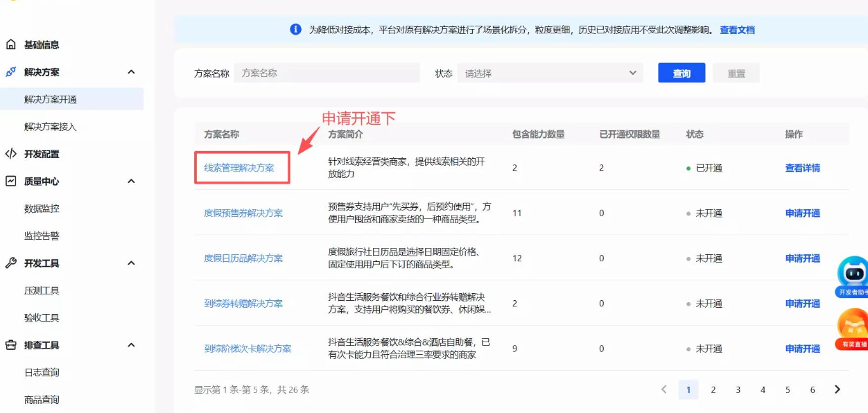Collapse the 开发工具 sidebar section
This screenshot has height=413, width=868.
point(131,263)
